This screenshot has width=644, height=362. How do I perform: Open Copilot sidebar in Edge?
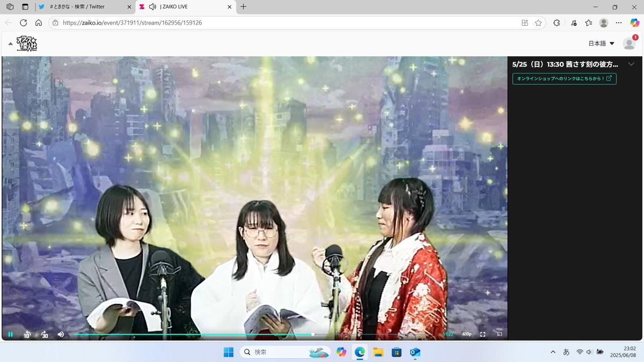634,23
